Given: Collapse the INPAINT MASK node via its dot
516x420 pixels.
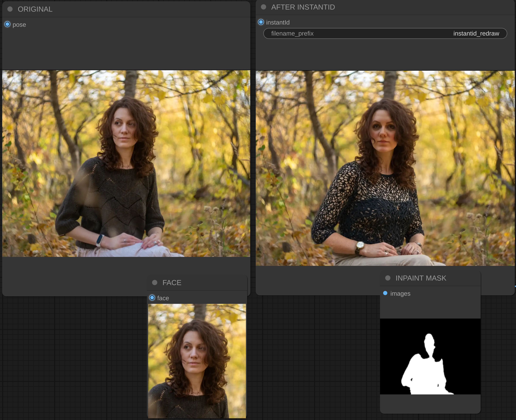Looking at the screenshot, I should pos(388,278).
